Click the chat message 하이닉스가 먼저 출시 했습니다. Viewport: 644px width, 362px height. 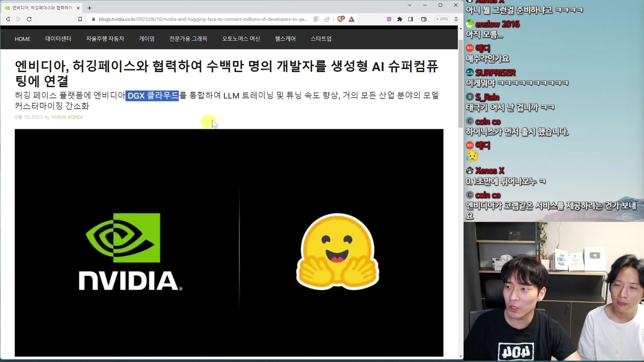517,132
